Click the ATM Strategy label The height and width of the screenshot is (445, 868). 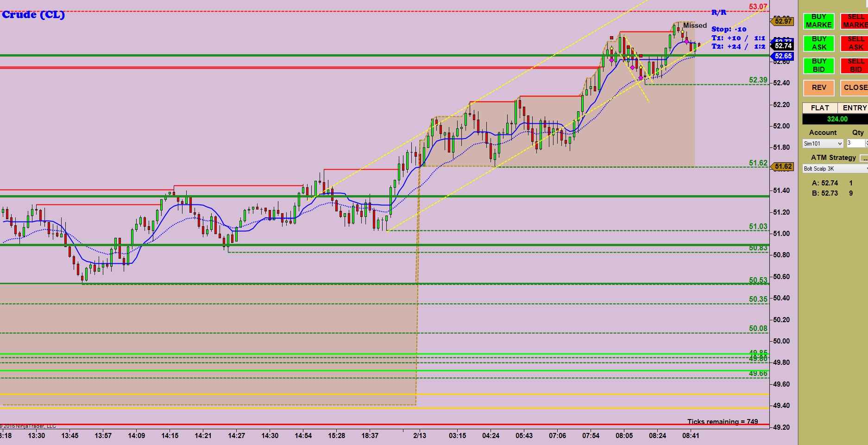[x=833, y=158]
